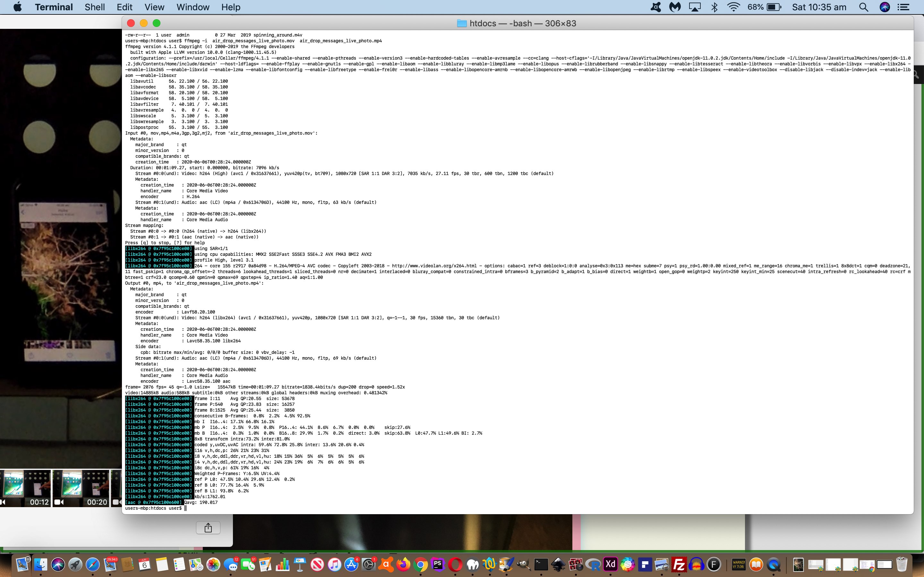Image resolution: width=924 pixels, height=577 pixels.
Task: Click the Wi-Fi status icon
Action: tap(733, 7)
